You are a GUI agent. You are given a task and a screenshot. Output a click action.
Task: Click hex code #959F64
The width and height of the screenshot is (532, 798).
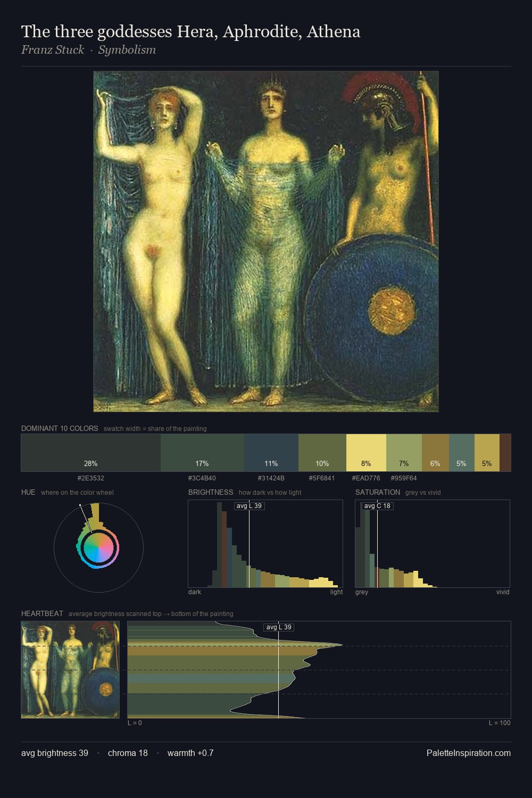tap(404, 478)
